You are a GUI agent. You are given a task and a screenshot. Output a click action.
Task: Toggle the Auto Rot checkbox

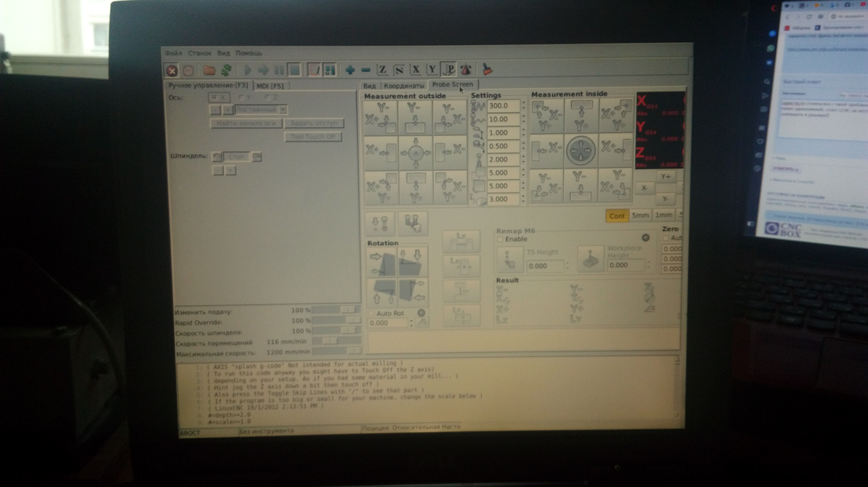372,313
